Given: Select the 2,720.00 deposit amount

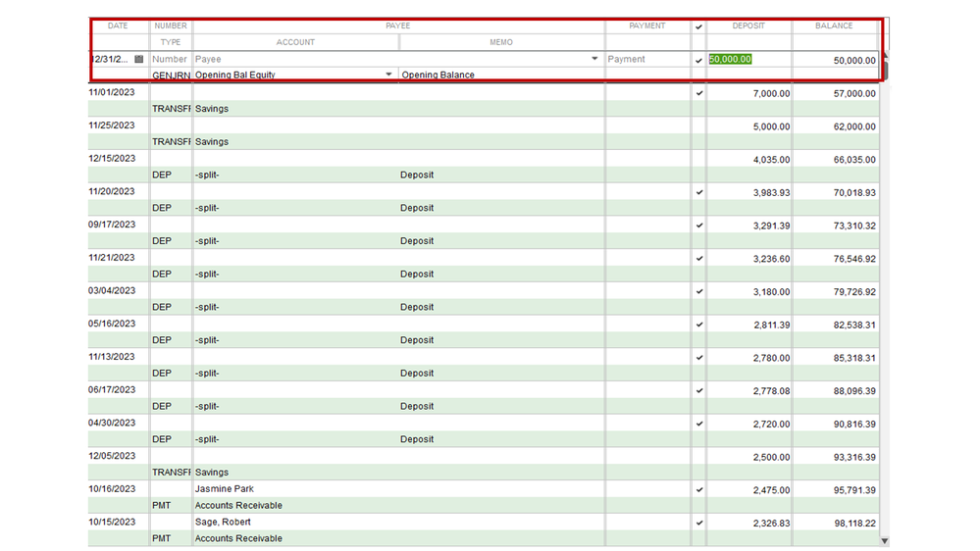Looking at the screenshot, I should [771, 424].
